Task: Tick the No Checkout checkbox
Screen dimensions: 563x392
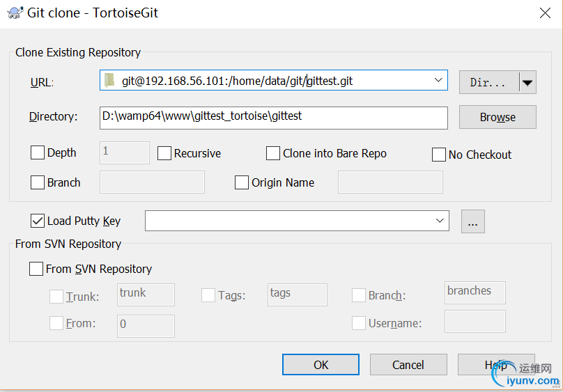Action: pos(439,155)
